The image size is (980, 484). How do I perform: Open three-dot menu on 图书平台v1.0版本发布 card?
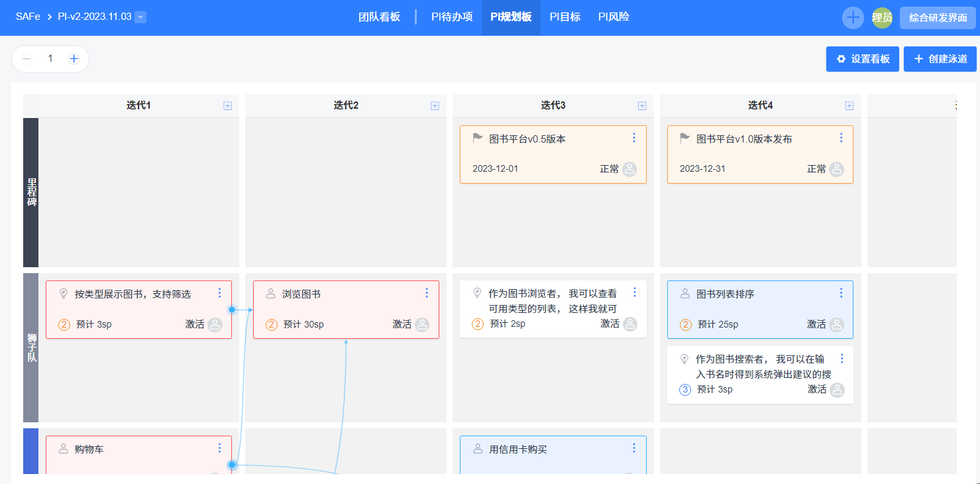(x=841, y=138)
